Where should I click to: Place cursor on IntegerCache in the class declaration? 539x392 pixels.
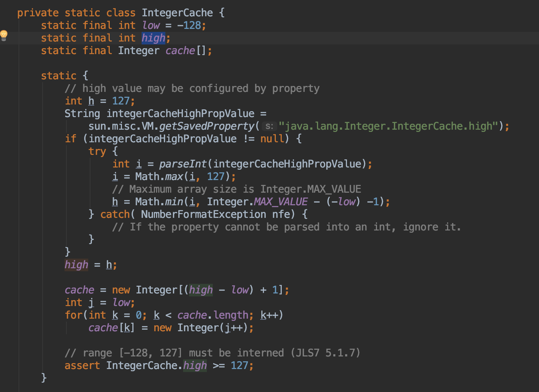(177, 13)
